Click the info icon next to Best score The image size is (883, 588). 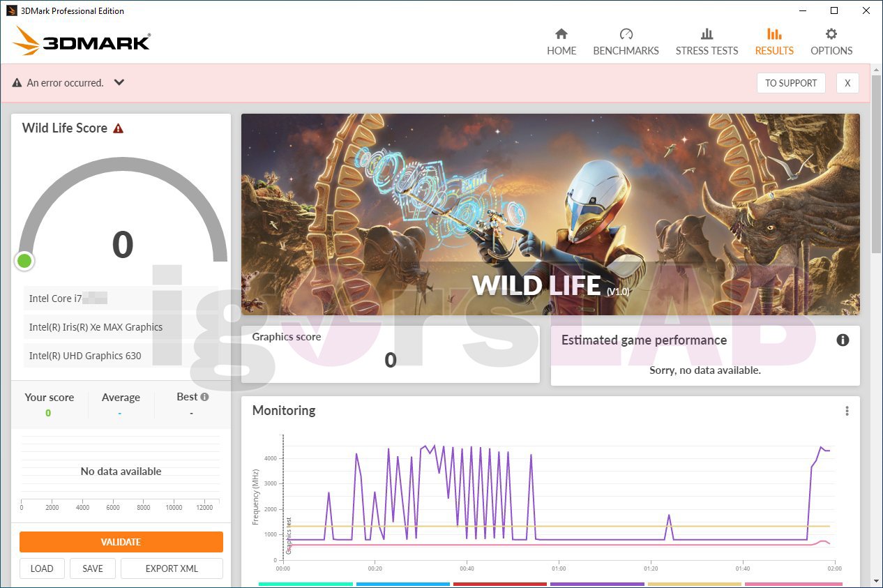(x=204, y=397)
